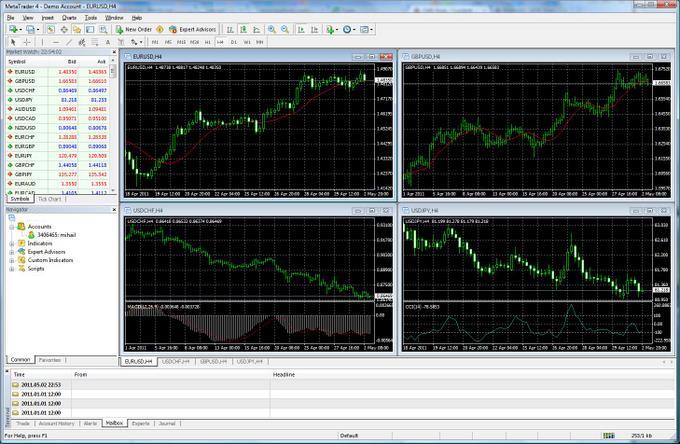Switch timeframe to M5
Screen dimensions: 680x444
tap(168, 42)
